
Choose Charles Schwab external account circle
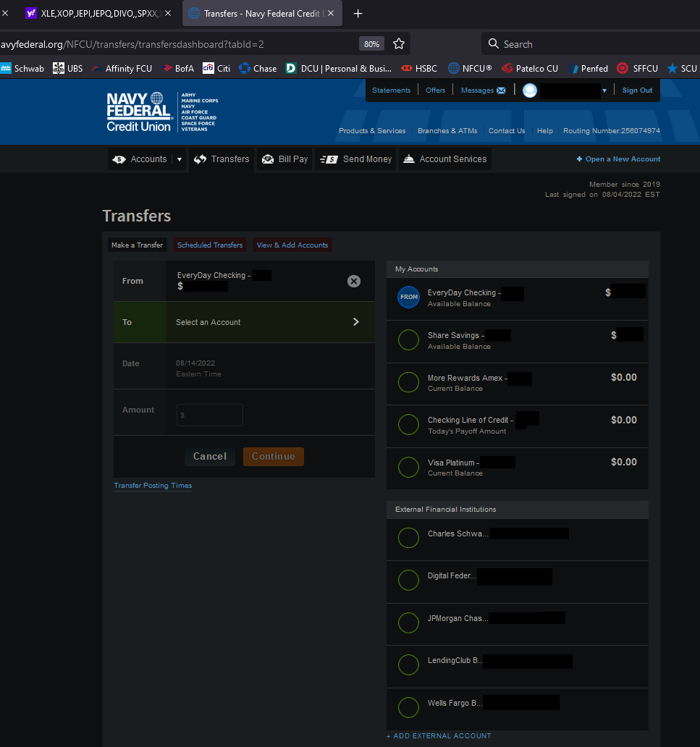coord(409,538)
